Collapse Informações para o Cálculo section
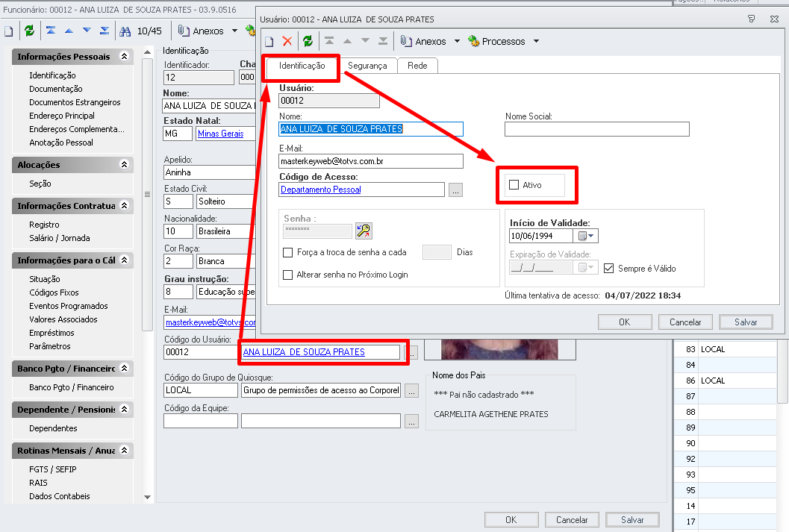 (x=125, y=260)
